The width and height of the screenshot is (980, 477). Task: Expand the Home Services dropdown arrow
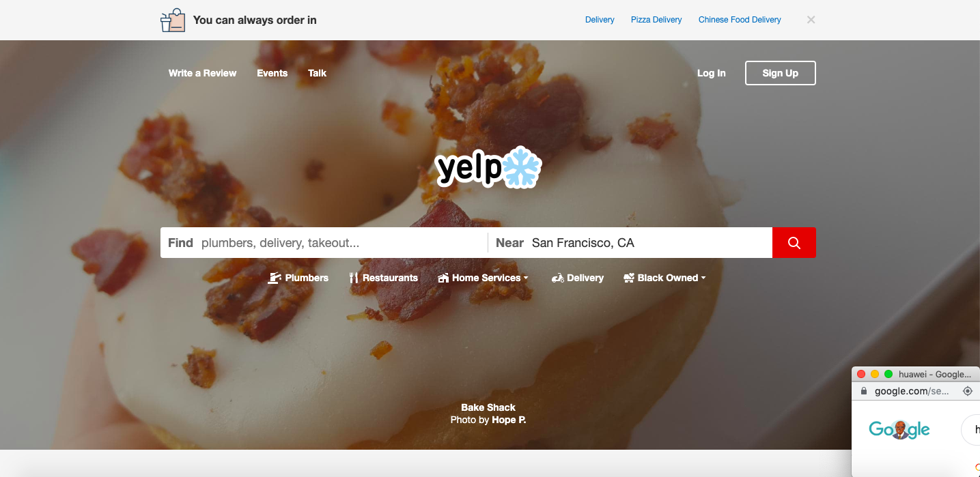(526, 278)
